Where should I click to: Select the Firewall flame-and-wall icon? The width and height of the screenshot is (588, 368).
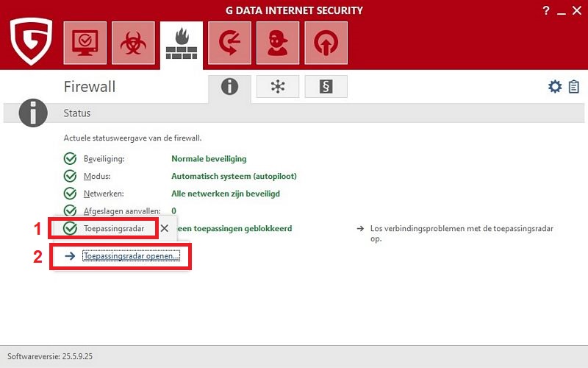pos(182,43)
